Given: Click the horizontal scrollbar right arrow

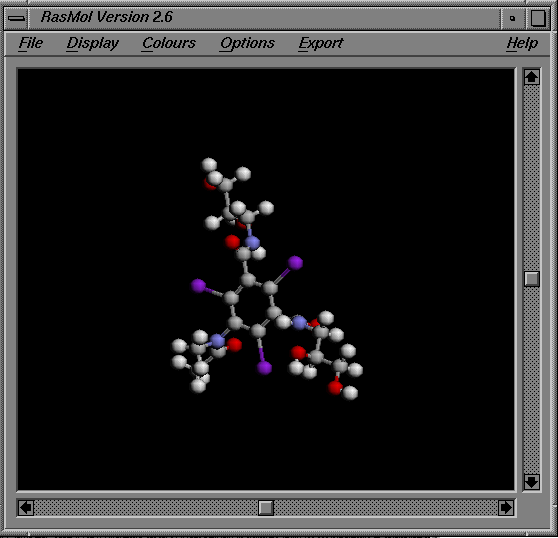Looking at the screenshot, I should pos(506,508).
